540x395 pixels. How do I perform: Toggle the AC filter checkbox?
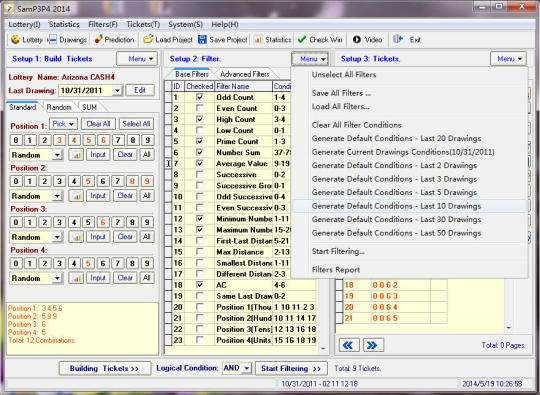[x=199, y=285]
